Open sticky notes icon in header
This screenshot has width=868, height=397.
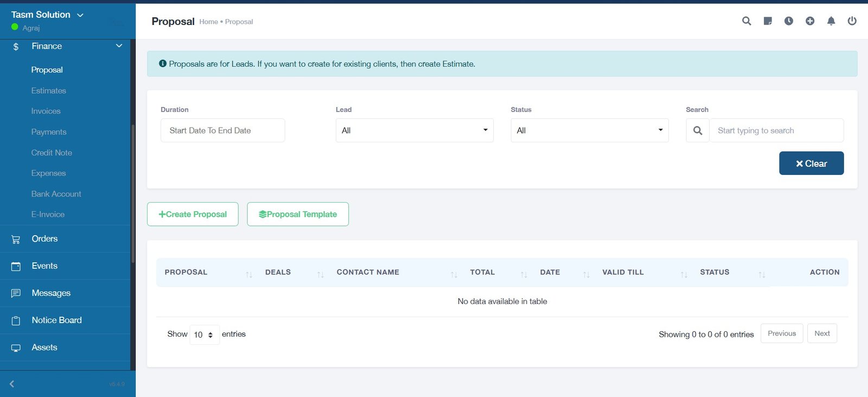[768, 21]
